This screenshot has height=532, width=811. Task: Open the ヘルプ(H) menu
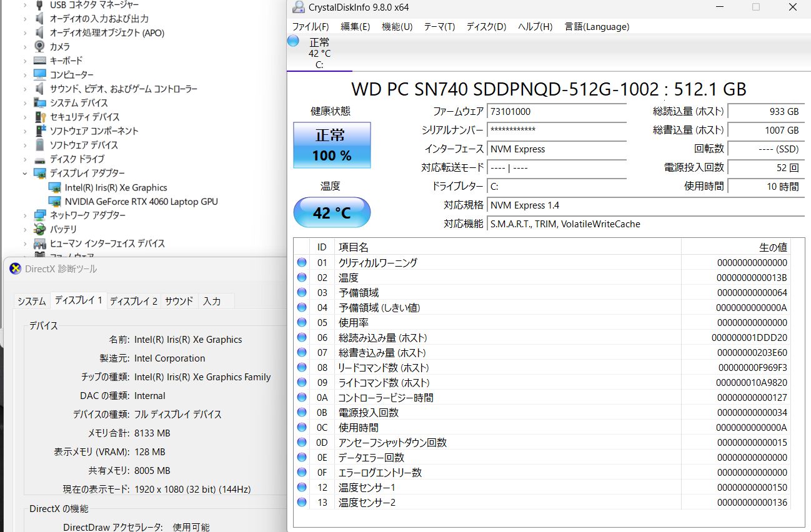coord(535,27)
